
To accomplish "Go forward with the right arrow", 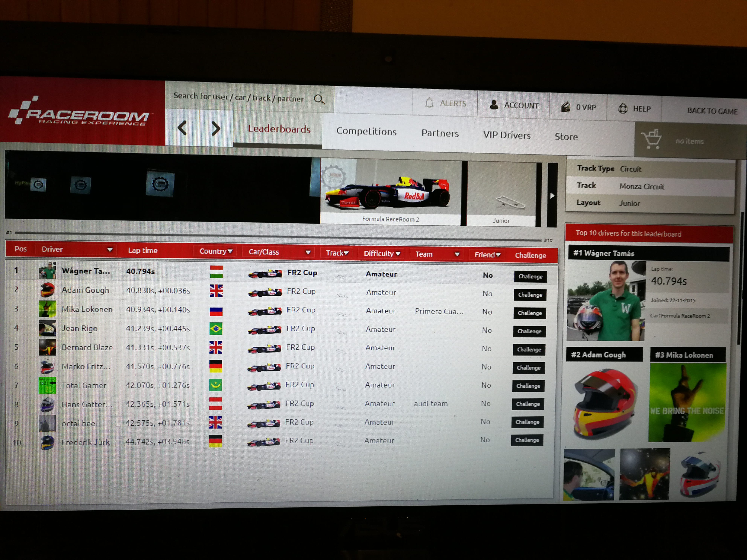I will click(216, 129).
